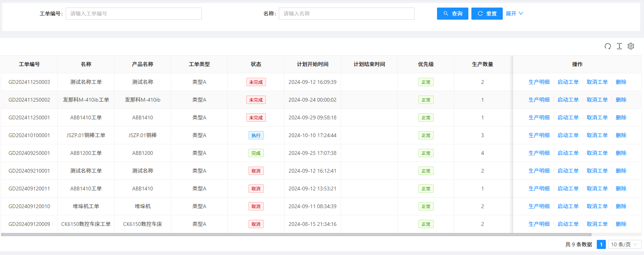Click the 查询 search button

pos(452,14)
